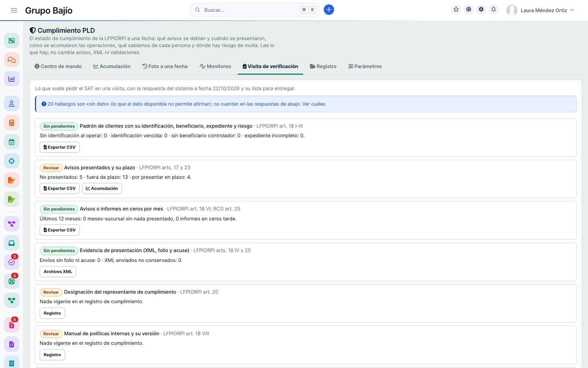The width and height of the screenshot is (588, 368).
Task: Click Registro button under Designación del representante
Action: (x=52, y=313)
